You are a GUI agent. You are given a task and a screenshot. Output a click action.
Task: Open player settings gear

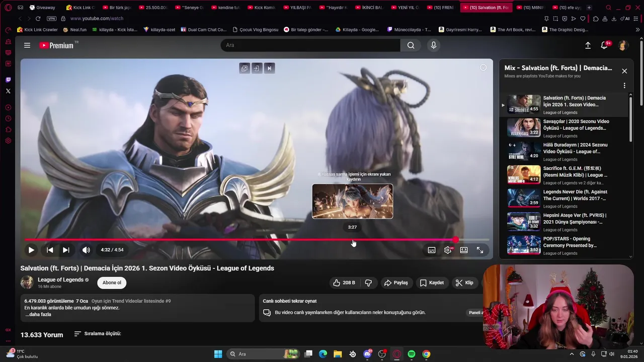(448, 250)
